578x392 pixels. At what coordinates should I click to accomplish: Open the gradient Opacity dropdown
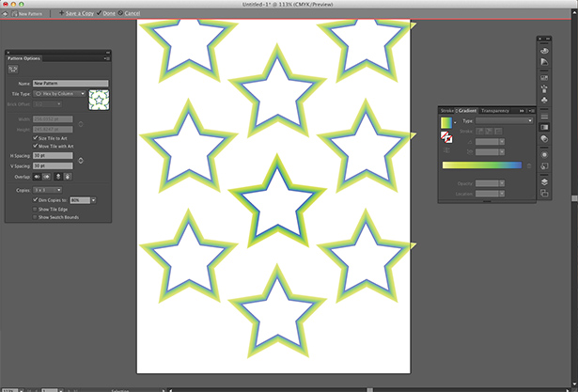click(x=502, y=183)
